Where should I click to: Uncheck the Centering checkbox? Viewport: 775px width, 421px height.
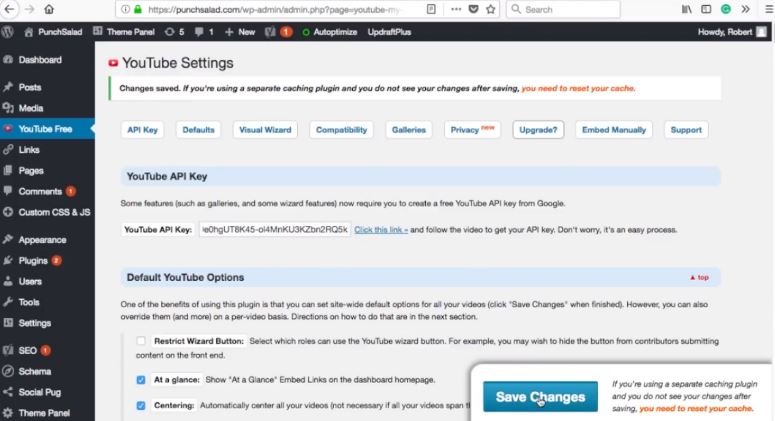[141, 406]
